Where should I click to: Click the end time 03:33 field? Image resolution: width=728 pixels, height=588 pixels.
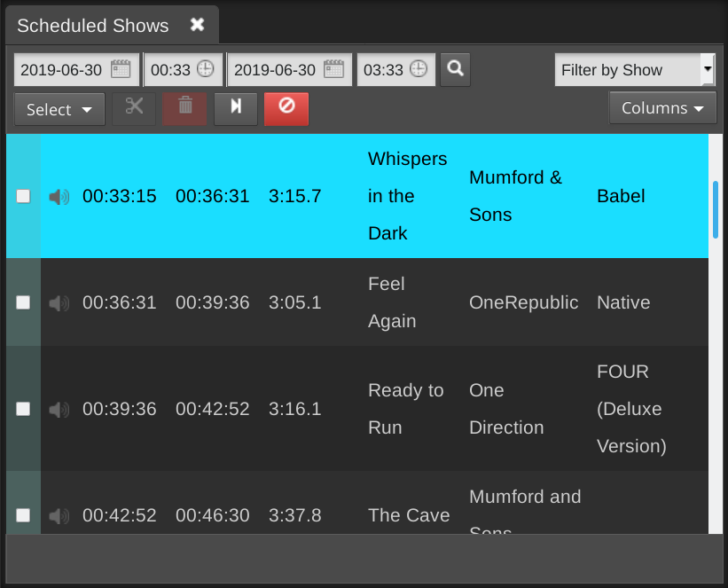[383, 70]
